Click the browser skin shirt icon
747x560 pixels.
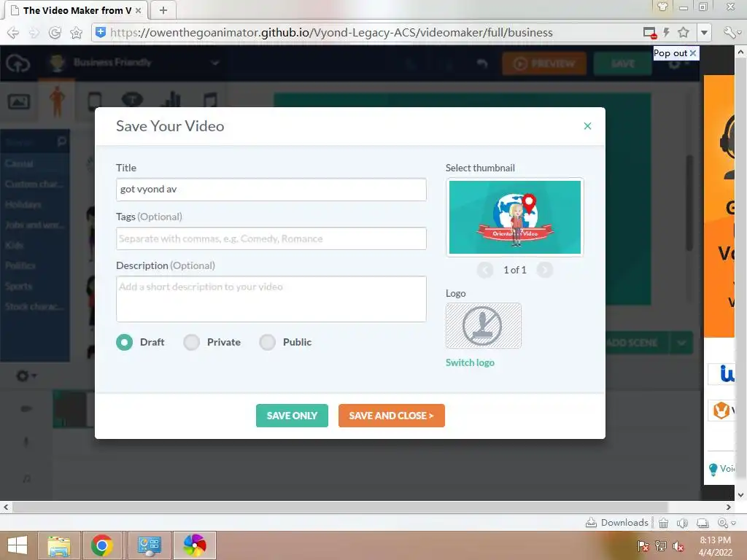[662, 7]
